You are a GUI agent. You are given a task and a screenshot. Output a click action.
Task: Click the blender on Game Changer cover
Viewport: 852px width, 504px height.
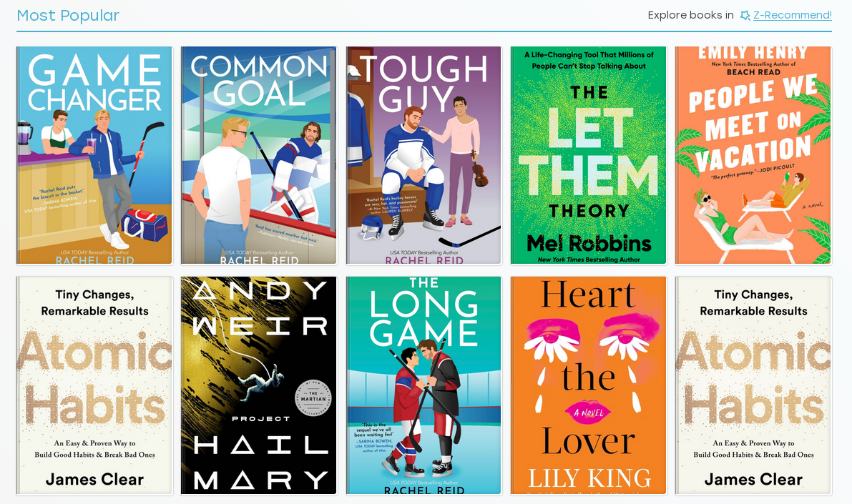[x=24, y=137]
